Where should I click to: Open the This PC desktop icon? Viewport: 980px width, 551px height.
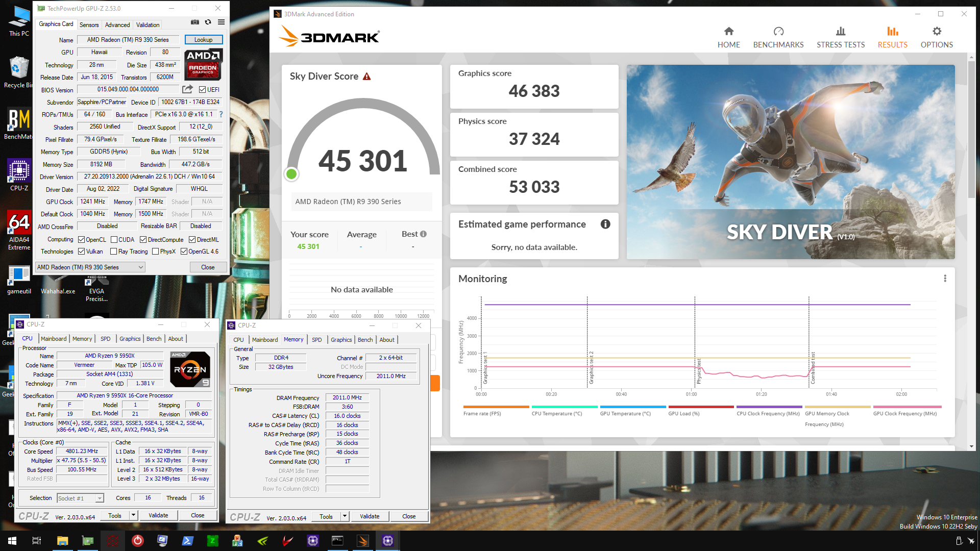[19, 21]
